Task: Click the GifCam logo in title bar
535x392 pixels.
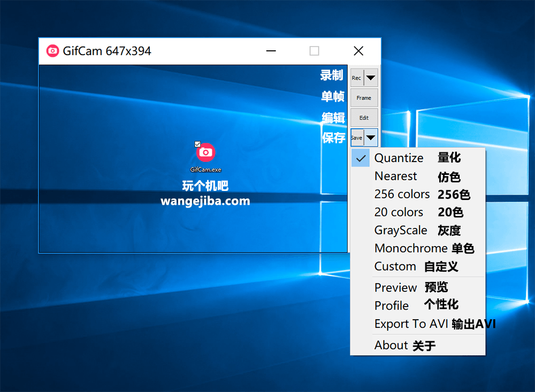Action: [x=52, y=51]
